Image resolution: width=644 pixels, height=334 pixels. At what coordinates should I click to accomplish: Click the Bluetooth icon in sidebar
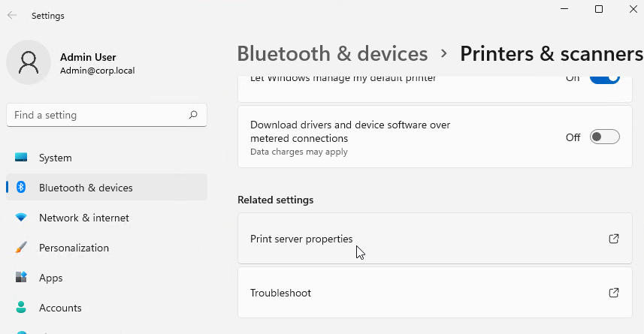pyautogui.click(x=21, y=188)
